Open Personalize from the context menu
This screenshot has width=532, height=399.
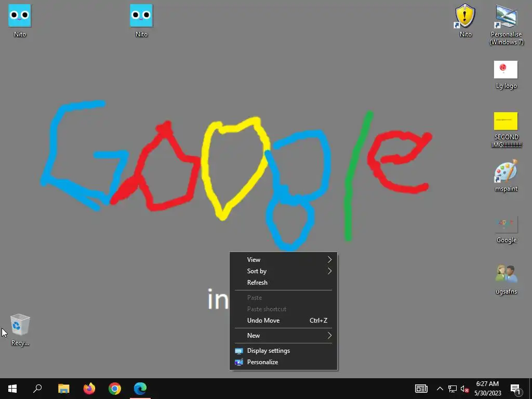click(x=283, y=362)
